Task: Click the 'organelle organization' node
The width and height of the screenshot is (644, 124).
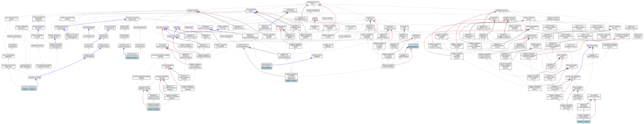Action: (x=14, y=36)
